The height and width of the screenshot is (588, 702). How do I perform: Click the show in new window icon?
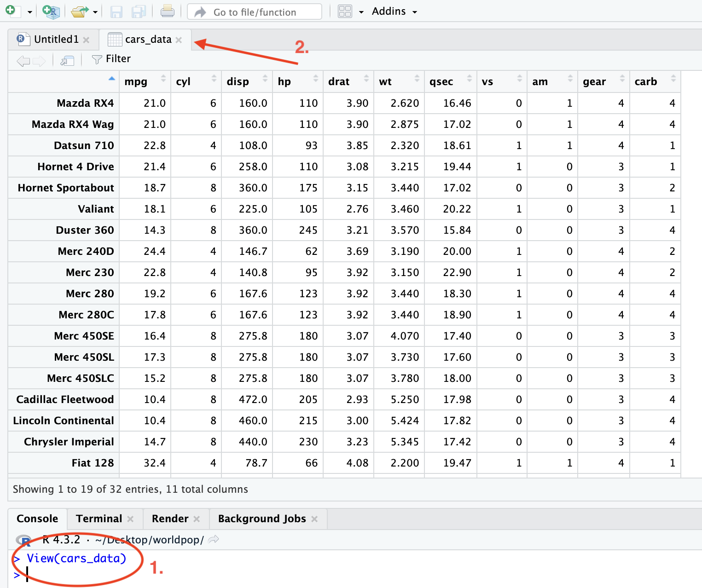point(67,60)
